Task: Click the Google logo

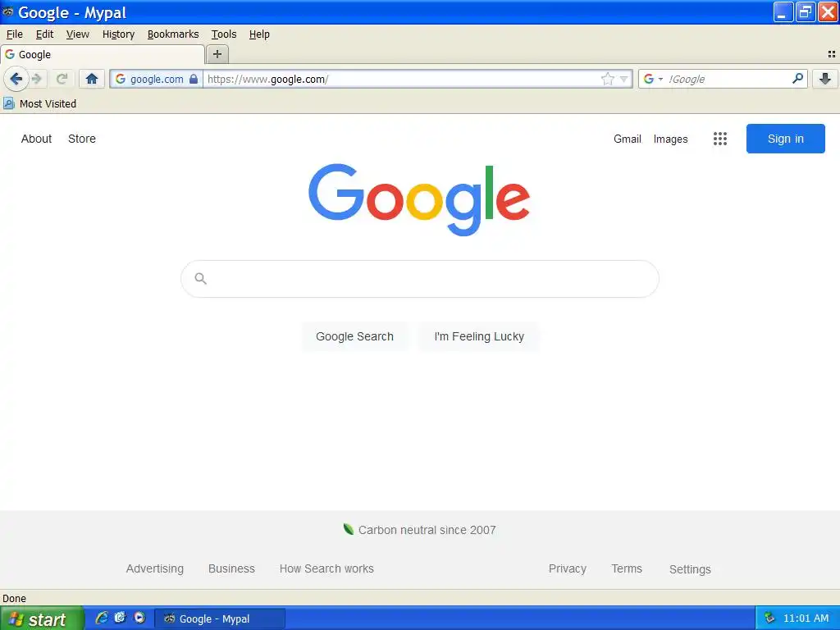Action: coord(419,199)
